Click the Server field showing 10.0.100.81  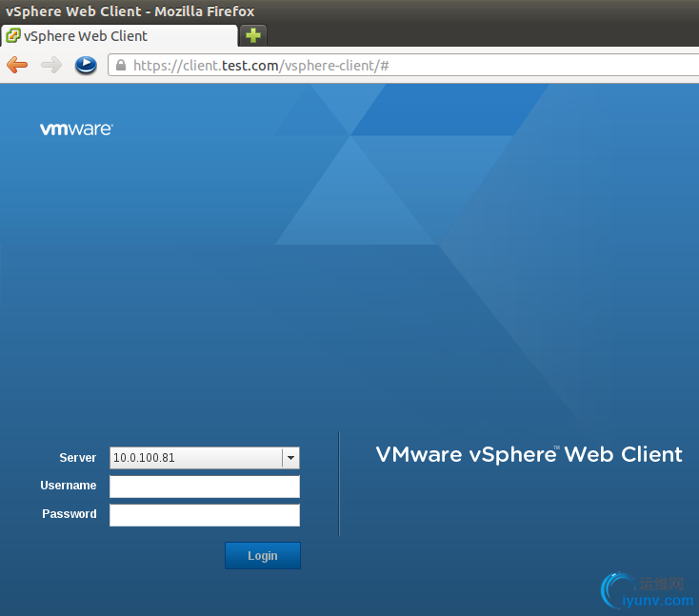click(x=205, y=458)
